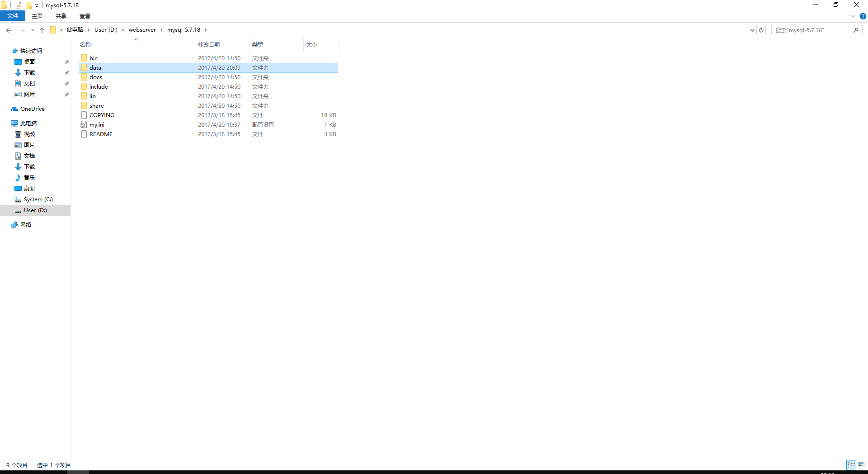
Task: Select the COPYING file icon
Action: point(84,115)
